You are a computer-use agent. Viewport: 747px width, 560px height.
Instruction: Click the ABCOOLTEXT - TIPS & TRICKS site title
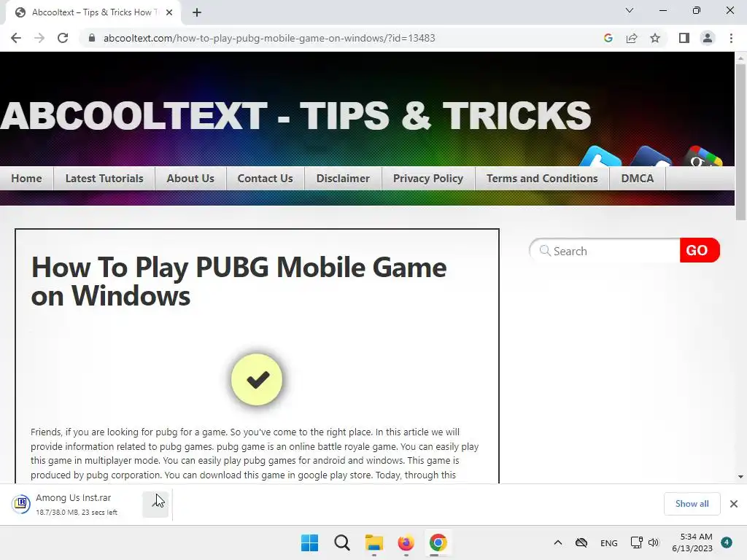(x=295, y=116)
